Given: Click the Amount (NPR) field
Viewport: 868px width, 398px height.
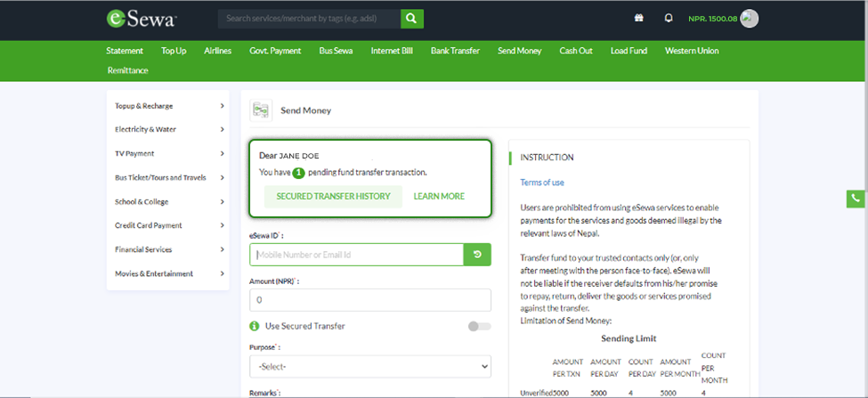Looking at the screenshot, I should tap(369, 300).
